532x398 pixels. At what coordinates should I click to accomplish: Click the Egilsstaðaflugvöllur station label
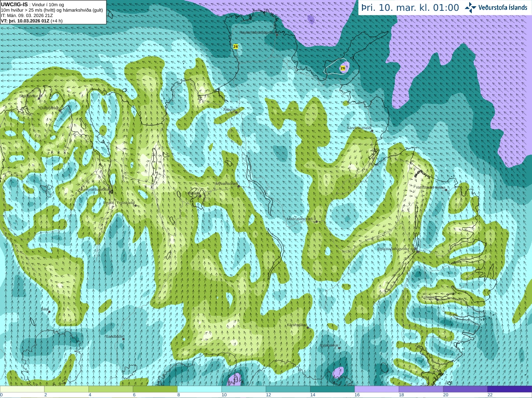pos(397,248)
